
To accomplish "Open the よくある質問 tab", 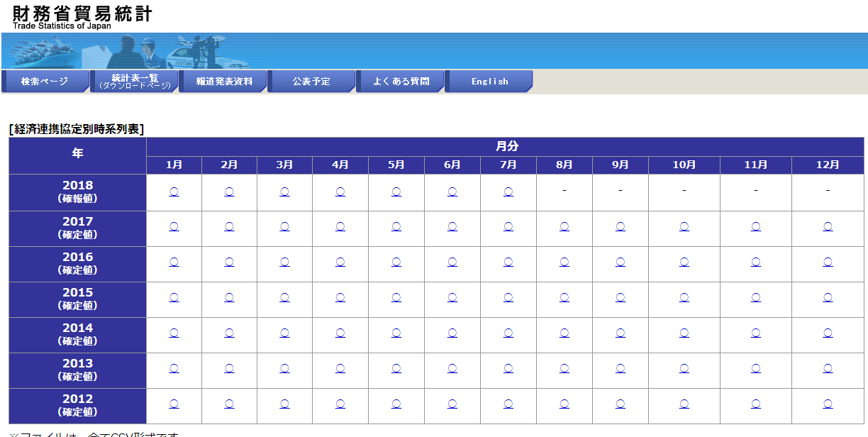I will click(400, 82).
